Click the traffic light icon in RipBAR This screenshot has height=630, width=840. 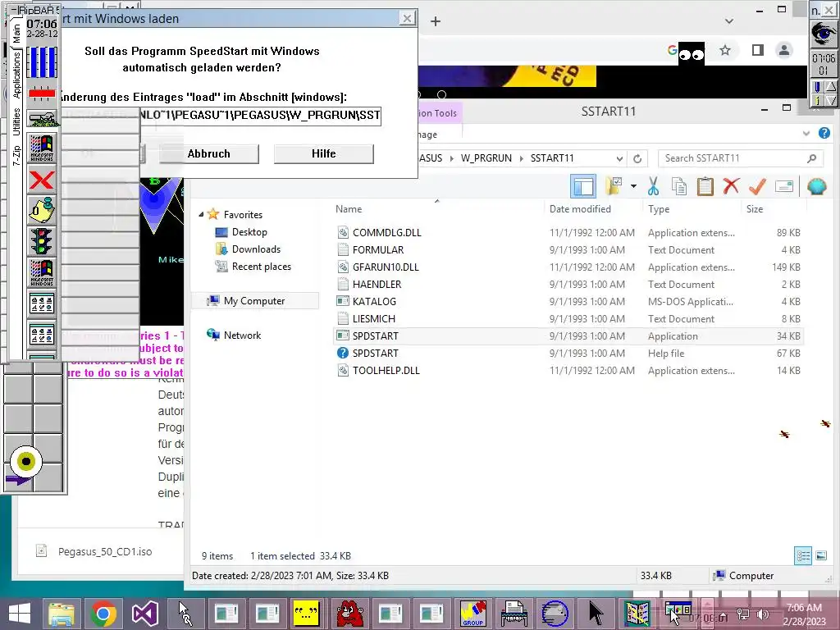(x=42, y=242)
